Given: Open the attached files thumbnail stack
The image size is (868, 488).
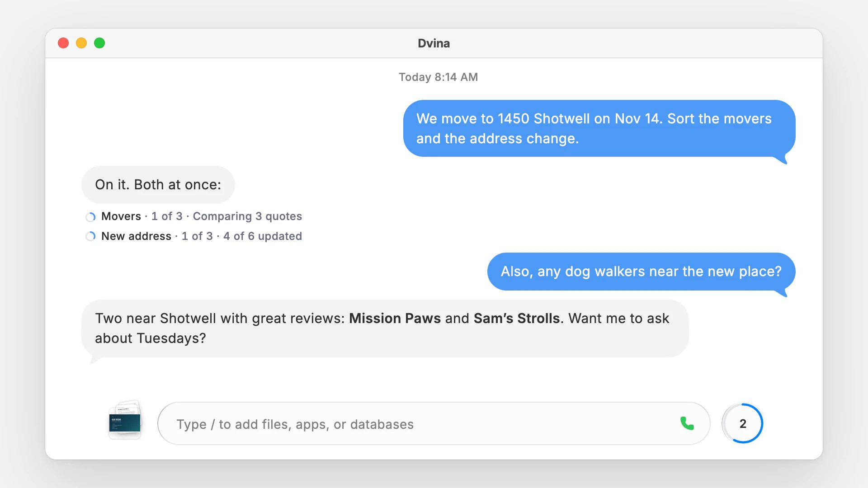Looking at the screenshot, I should point(125,420).
